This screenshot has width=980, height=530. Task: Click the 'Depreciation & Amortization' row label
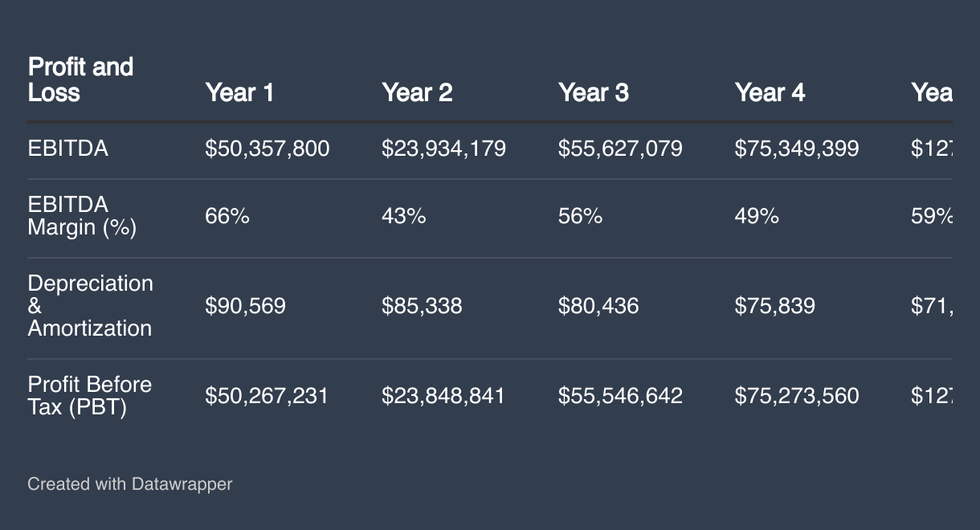(90, 306)
